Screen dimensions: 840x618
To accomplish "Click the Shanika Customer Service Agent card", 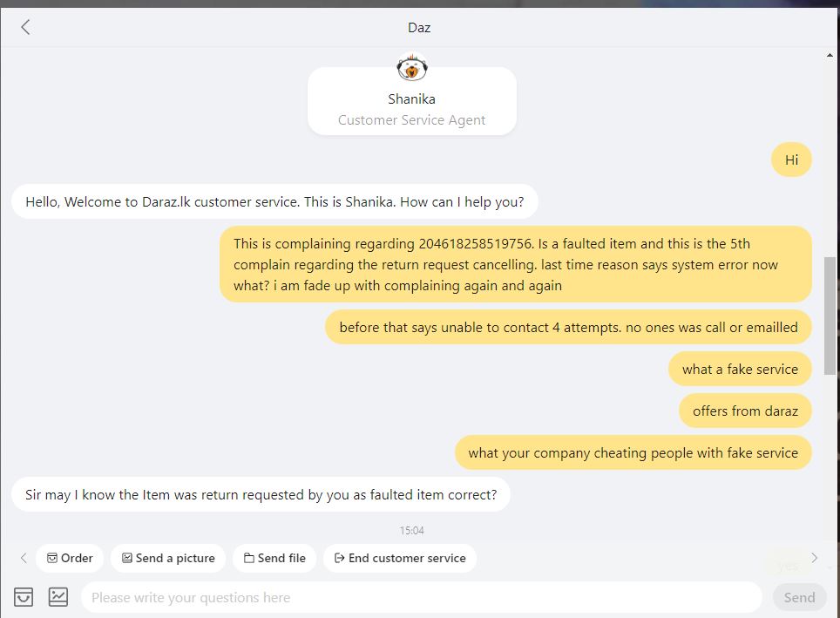I will pos(412,101).
